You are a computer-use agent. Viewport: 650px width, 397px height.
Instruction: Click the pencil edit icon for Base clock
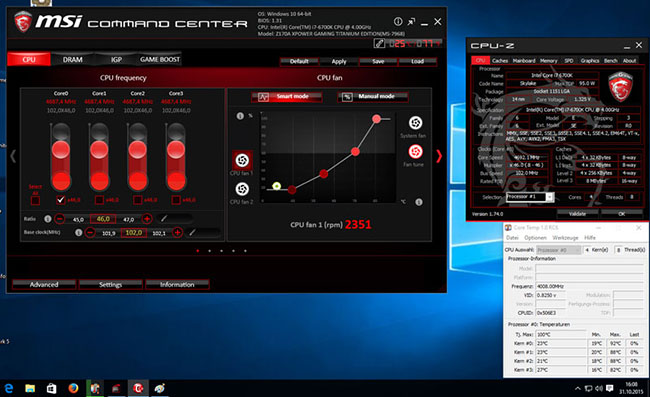[x=192, y=232]
